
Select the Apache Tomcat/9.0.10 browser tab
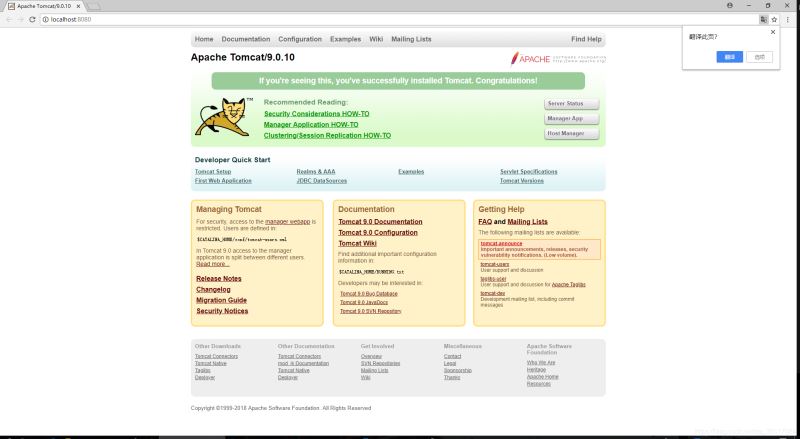pos(44,6)
